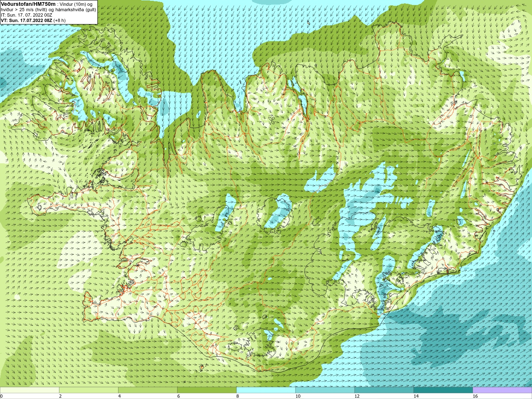Screen dimensions: 532x399
Task: Click the 0–2 m/s pale legend swatch
Action: [30, 390]
